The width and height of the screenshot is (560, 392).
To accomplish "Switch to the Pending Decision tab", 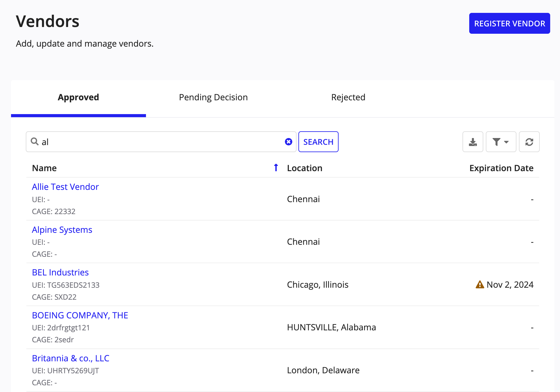I will pos(213,99).
